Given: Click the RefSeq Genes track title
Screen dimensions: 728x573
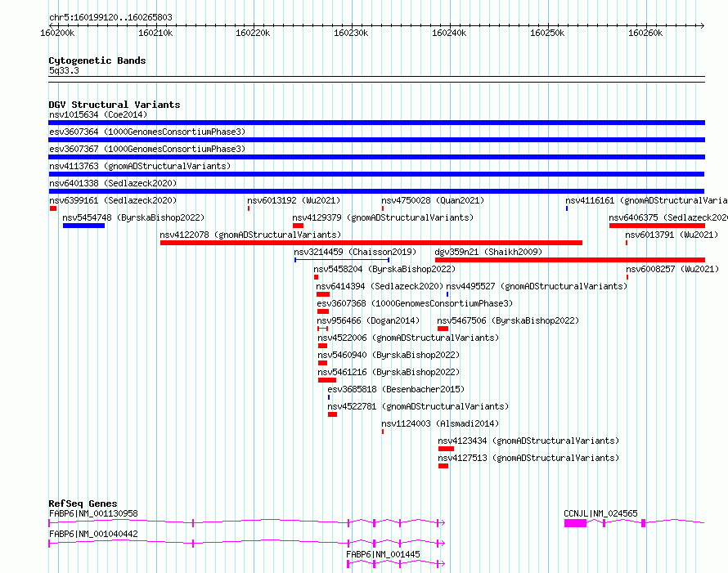Looking at the screenshot, I should point(83,504).
